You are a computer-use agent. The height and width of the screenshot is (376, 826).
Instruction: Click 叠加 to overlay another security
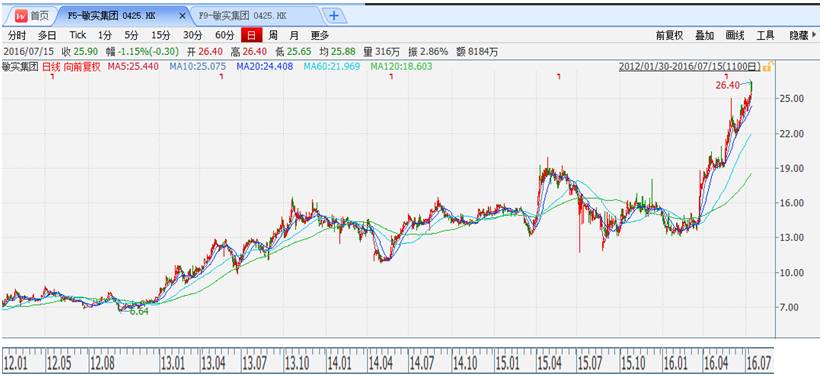pos(704,35)
